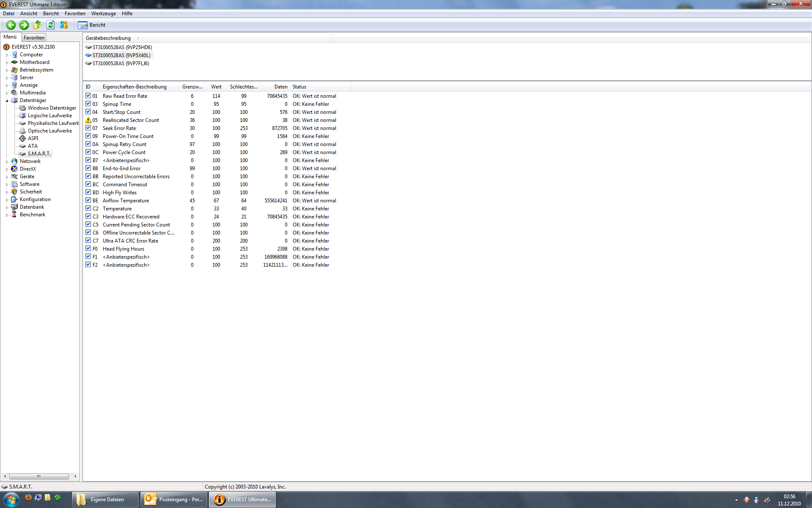Image resolution: width=812 pixels, height=508 pixels.
Task: Expand the Motherboard tree node
Action: click(7, 63)
